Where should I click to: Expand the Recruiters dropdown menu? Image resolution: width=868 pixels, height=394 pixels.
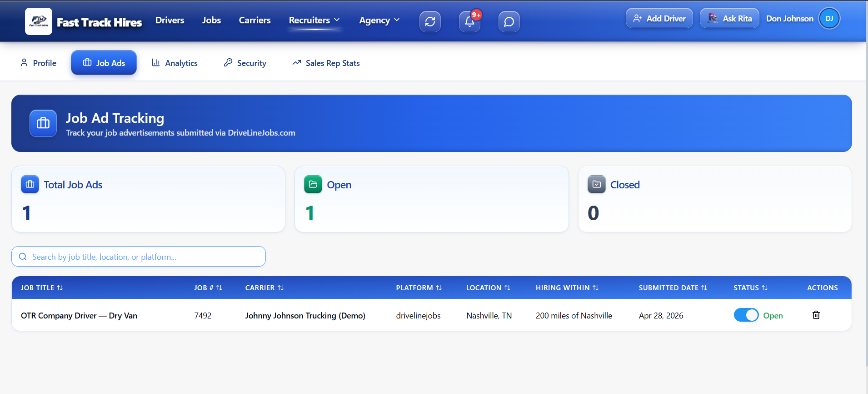(x=314, y=20)
